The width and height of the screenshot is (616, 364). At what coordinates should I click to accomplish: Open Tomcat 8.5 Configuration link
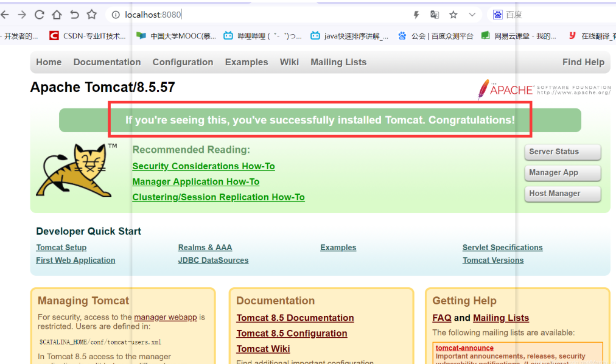[x=292, y=334]
